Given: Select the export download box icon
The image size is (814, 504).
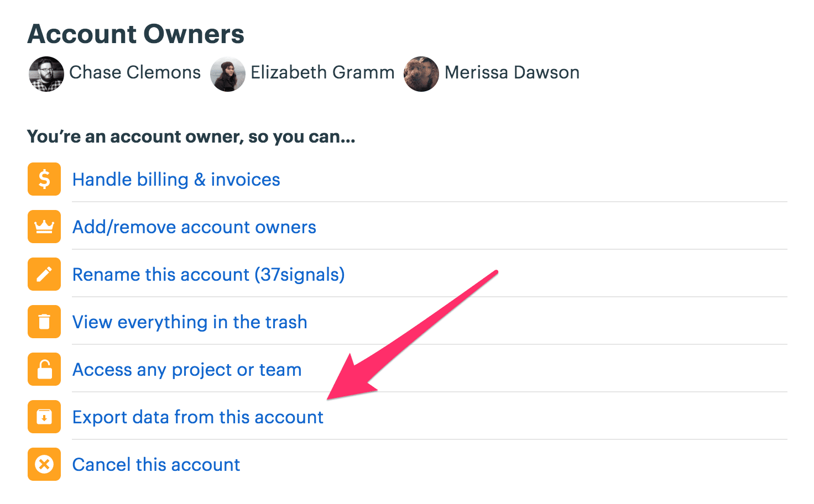Looking at the screenshot, I should click(x=44, y=417).
